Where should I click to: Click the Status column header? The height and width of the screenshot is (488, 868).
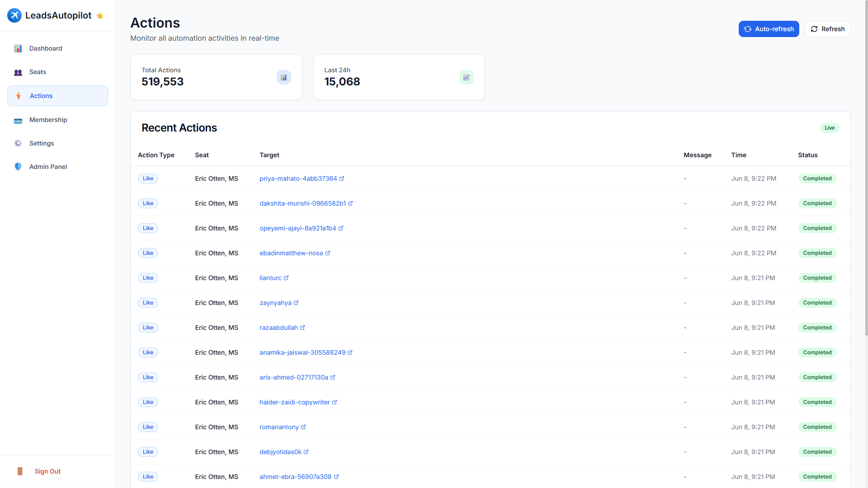808,155
